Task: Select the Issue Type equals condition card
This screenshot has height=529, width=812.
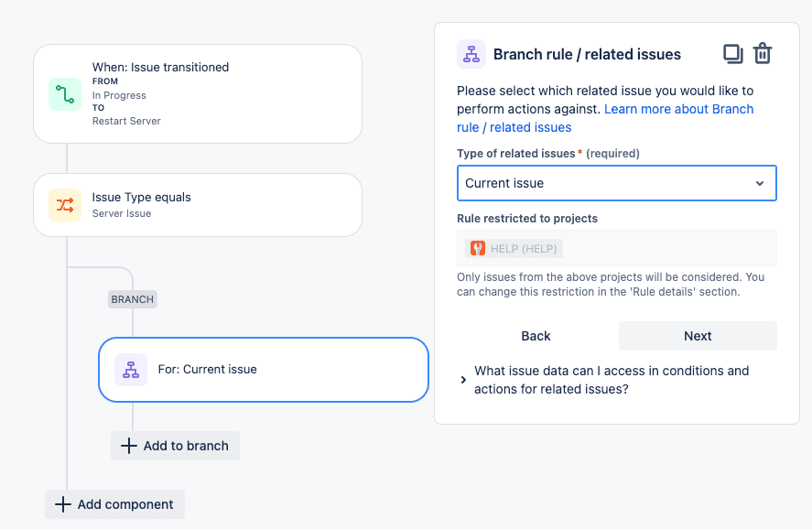Action: [x=198, y=205]
